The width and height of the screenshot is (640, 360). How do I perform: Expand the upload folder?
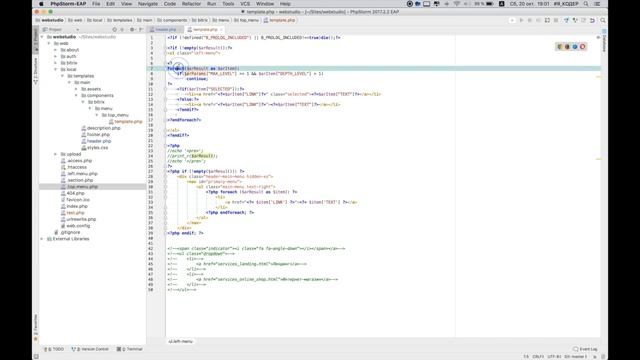coord(56,154)
